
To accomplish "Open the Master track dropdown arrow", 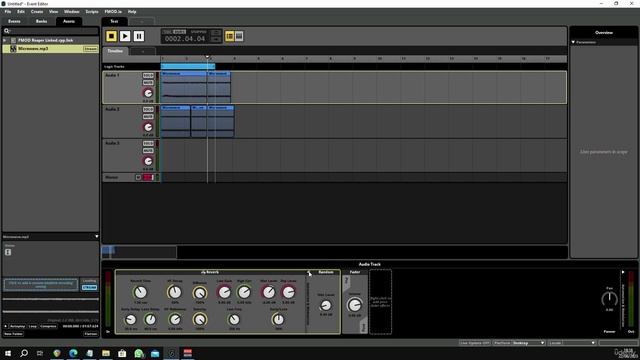I will coord(138,177).
